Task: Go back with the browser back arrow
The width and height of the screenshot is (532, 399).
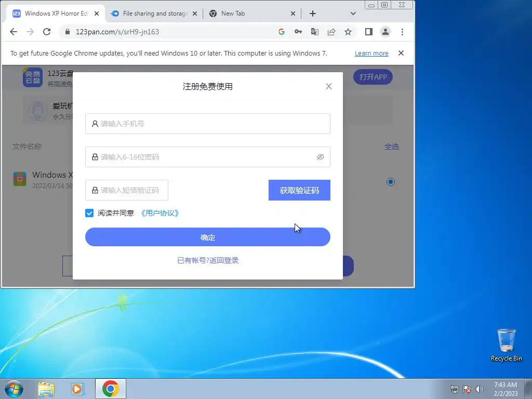Action: (x=14, y=32)
